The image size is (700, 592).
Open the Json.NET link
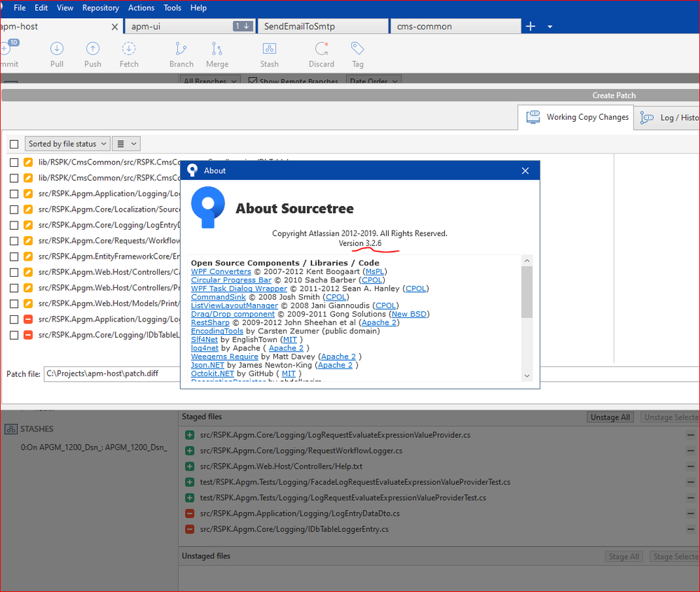click(207, 365)
